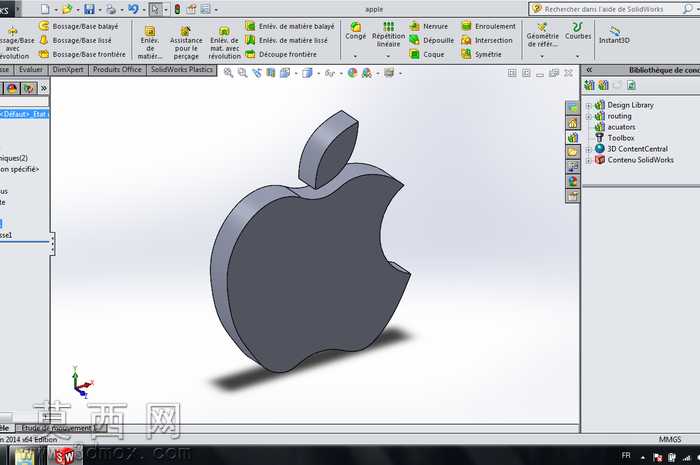The image size is (700, 465).
Task: Open SolidWorks Resources home tab icon
Action: pyautogui.click(x=573, y=122)
